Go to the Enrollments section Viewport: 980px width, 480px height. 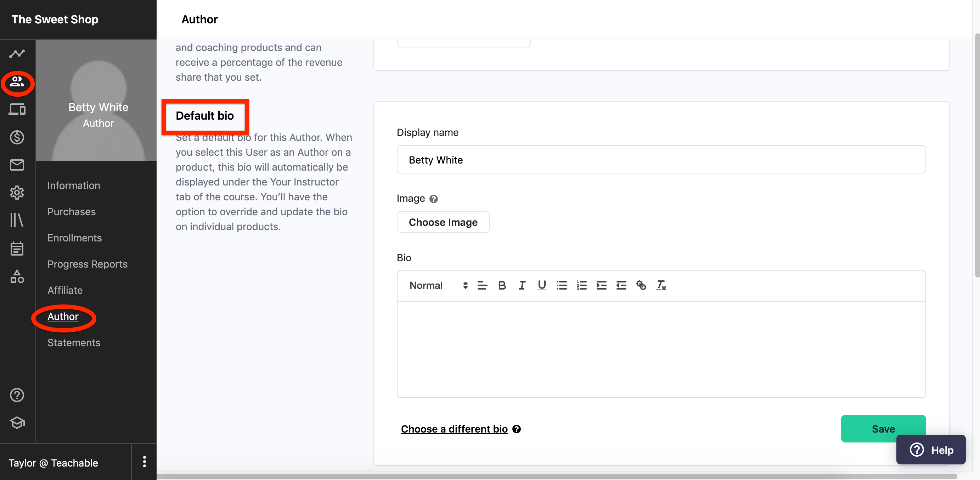(74, 238)
